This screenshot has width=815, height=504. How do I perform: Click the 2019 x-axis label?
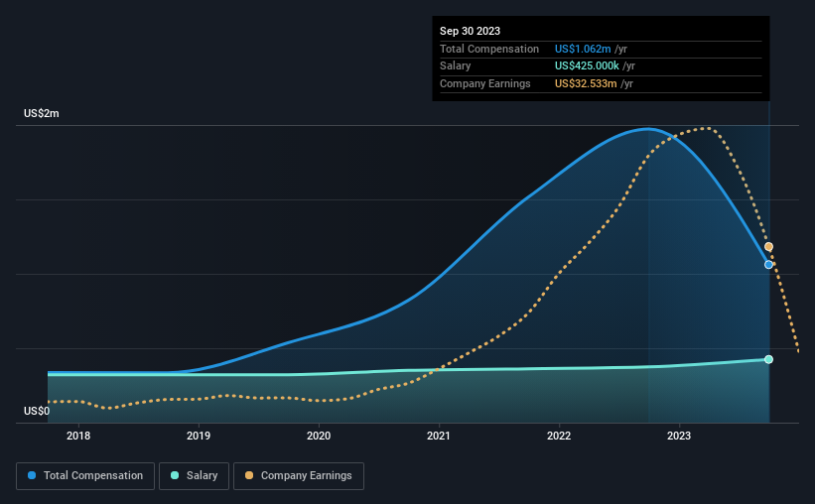(x=199, y=436)
